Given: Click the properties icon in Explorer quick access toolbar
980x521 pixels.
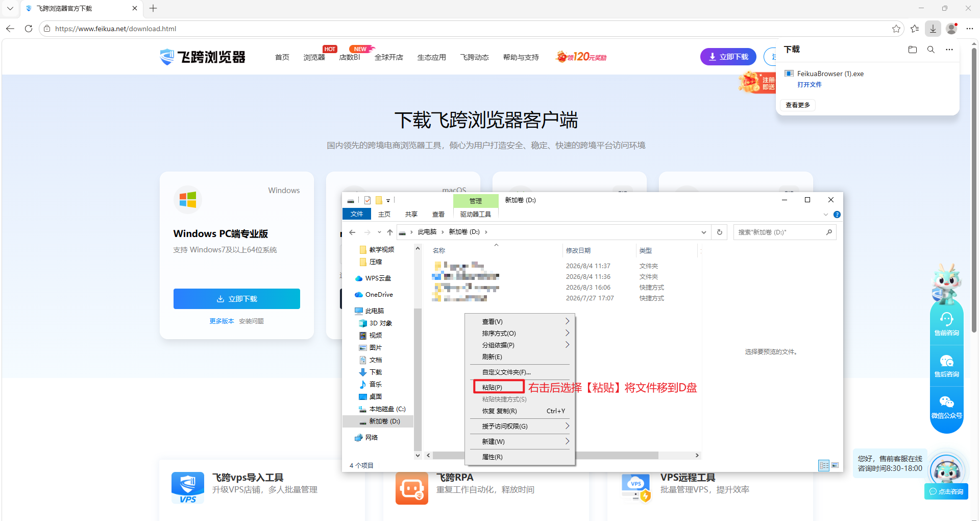Looking at the screenshot, I should [367, 200].
